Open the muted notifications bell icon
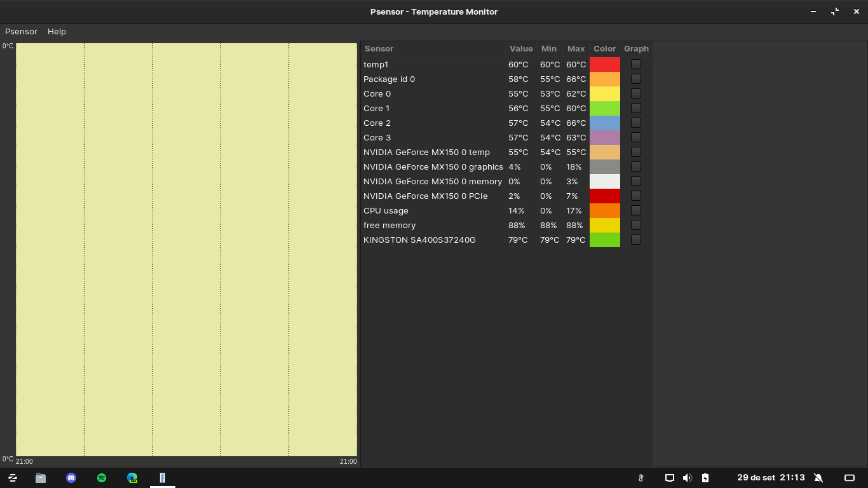 [x=818, y=478]
